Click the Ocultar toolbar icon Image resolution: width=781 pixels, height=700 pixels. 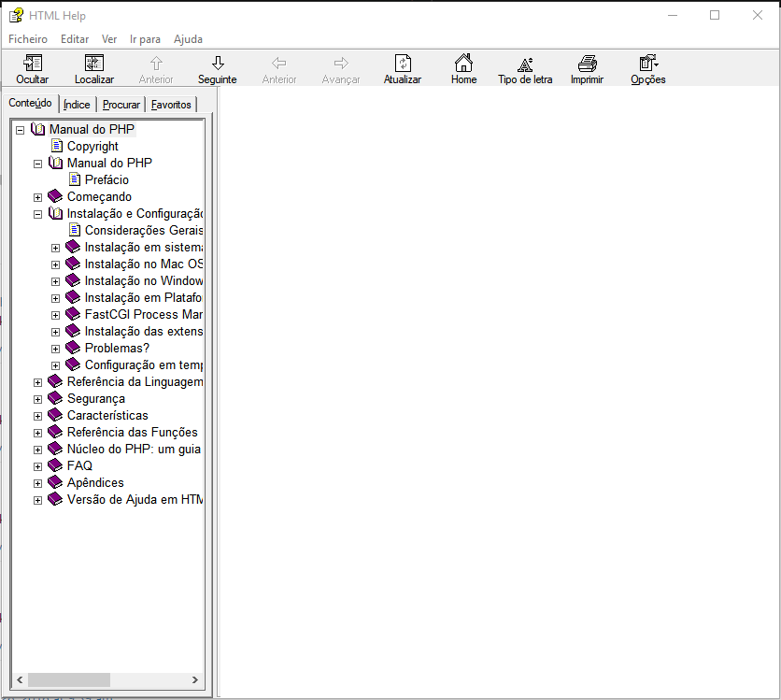(33, 64)
